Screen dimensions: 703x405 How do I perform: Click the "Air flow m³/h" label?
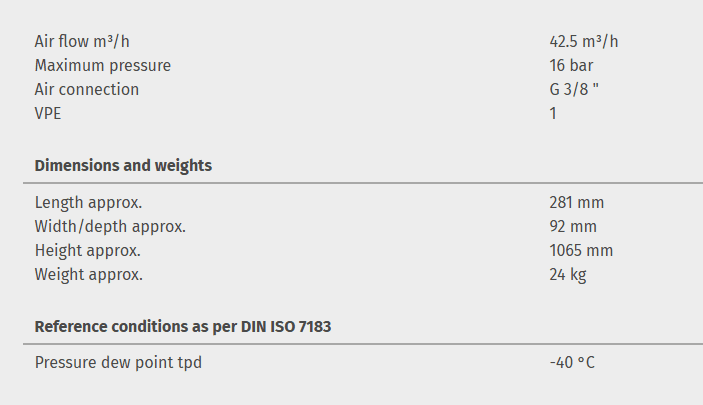pyautogui.click(x=82, y=41)
